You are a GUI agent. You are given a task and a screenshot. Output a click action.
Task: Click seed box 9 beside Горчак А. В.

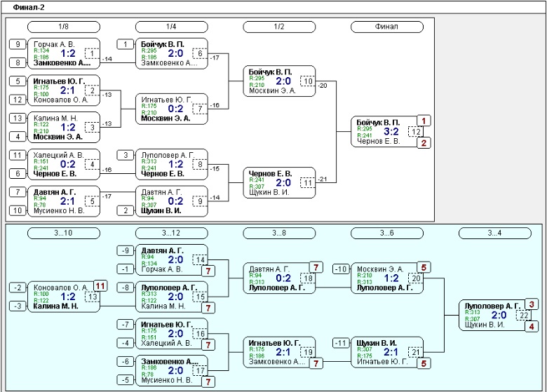18,45
